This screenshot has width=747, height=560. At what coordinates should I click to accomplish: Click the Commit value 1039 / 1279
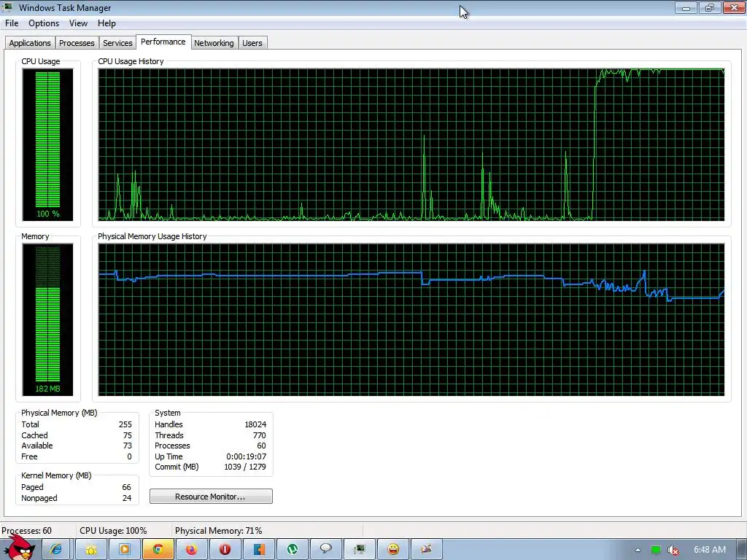(x=245, y=467)
